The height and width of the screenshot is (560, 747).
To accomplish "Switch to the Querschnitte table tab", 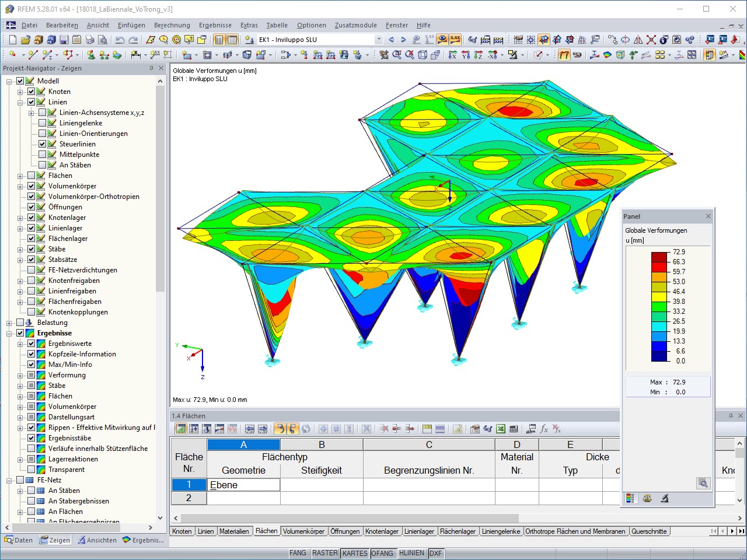I will point(649,531).
